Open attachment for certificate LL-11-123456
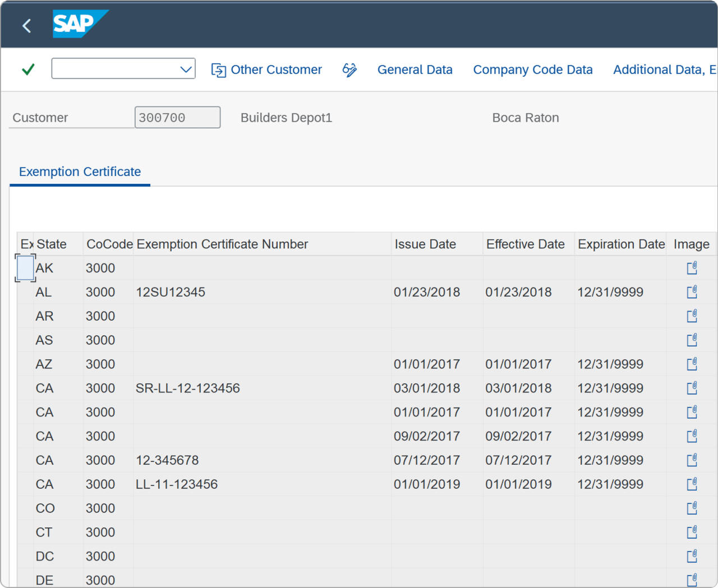 pyautogui.click(x=692, y=484)
